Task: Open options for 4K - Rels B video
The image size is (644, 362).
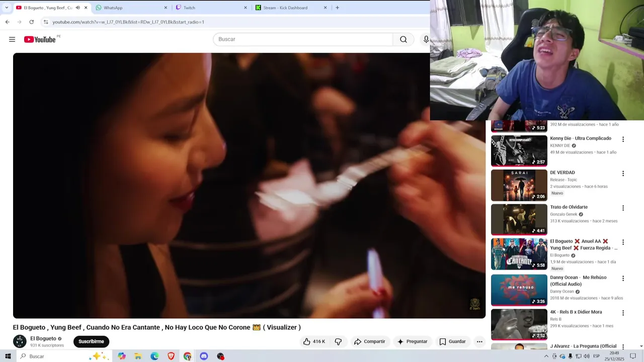Action: 623,313
